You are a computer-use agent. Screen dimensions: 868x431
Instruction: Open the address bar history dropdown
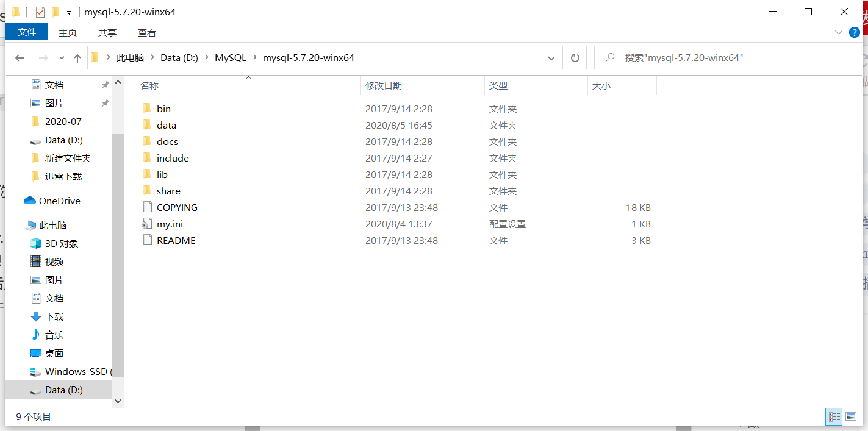tap(551, 58)
